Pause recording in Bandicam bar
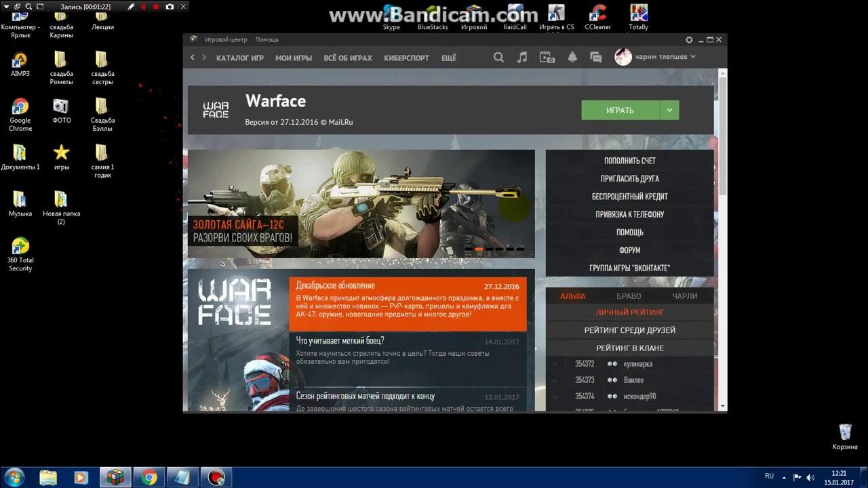Screen dimensions: 868x488 point(144,6)
